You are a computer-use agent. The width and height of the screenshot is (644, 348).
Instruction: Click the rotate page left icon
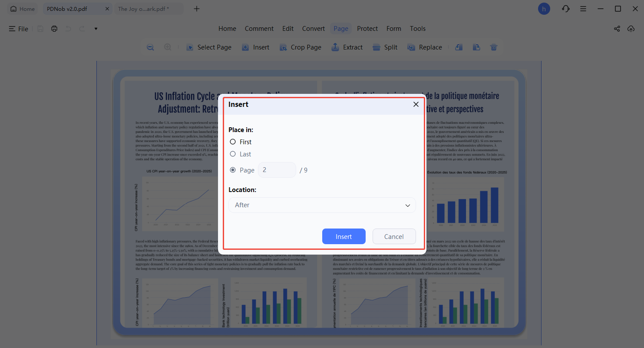point(459,47)
